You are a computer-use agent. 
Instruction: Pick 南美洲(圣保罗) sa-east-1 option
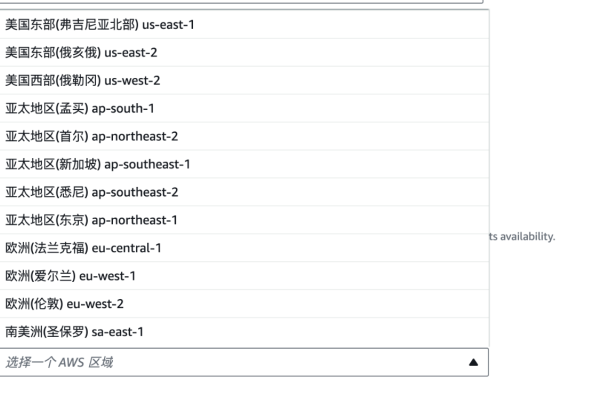click(x=244, y=332)
